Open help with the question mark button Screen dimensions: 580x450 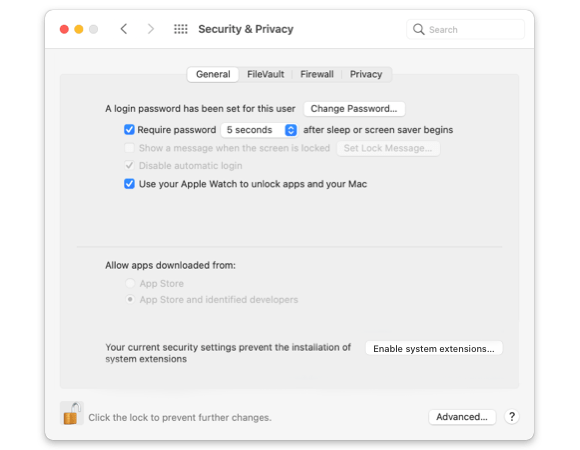512,417
